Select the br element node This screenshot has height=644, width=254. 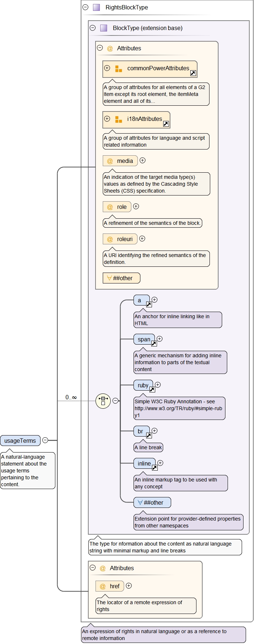pos(141,431)
